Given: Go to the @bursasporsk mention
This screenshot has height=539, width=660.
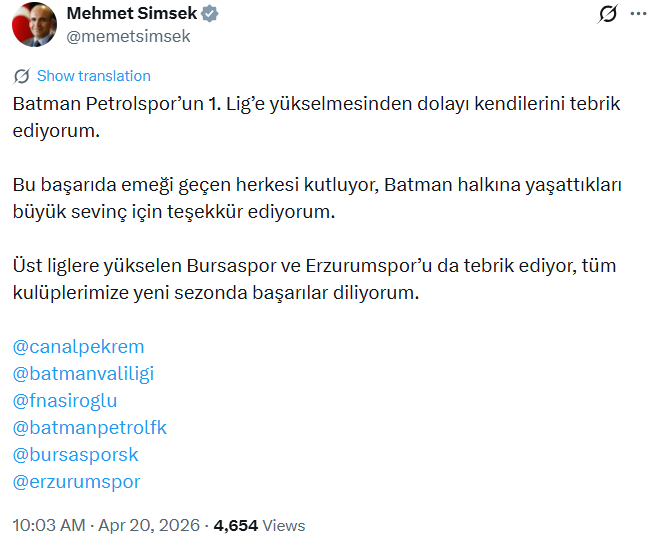Looking at the screenshot, I should (x=75, y=455).
